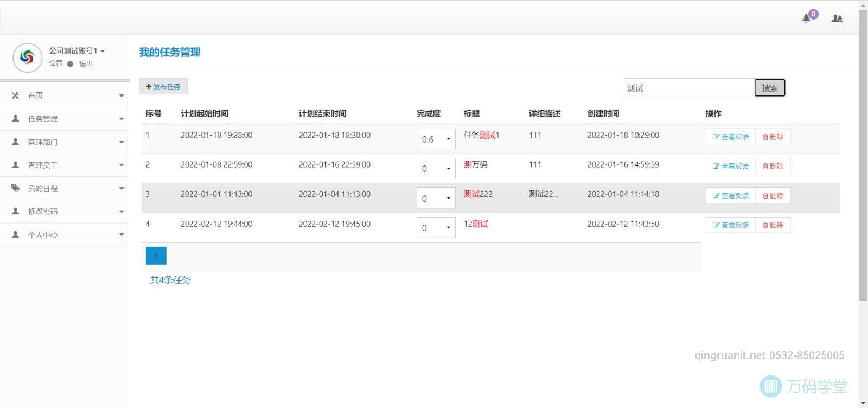The image size is (868, 408).
Task: Delete the 测万码 task
Action: [x=773, y=166]
